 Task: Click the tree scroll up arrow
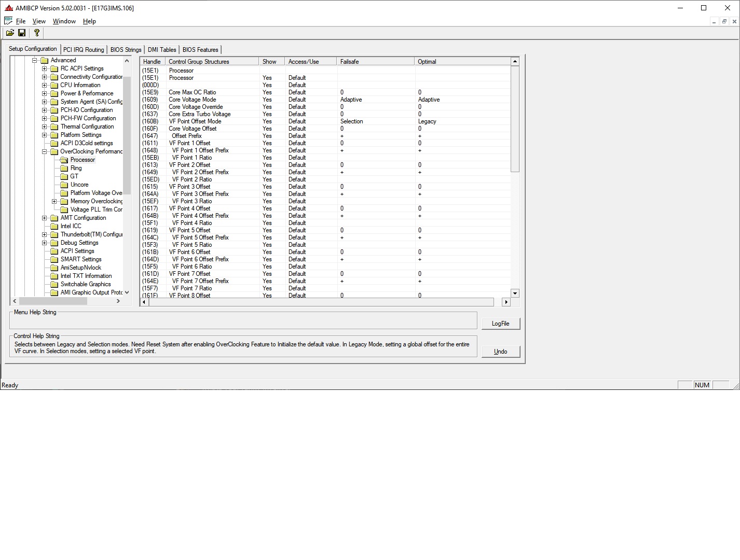pos(127,61)
